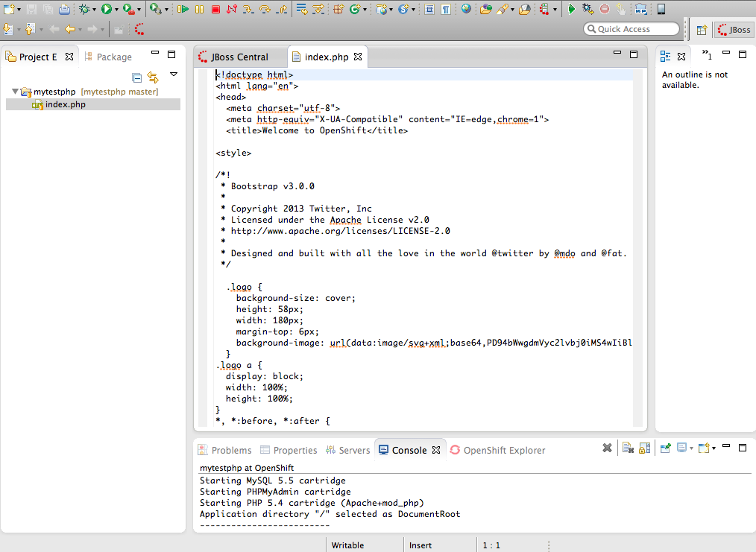The height and width of the screenshot is (552, 756).
Task: Toggle Use Step Filters icon
Action: 318,9
